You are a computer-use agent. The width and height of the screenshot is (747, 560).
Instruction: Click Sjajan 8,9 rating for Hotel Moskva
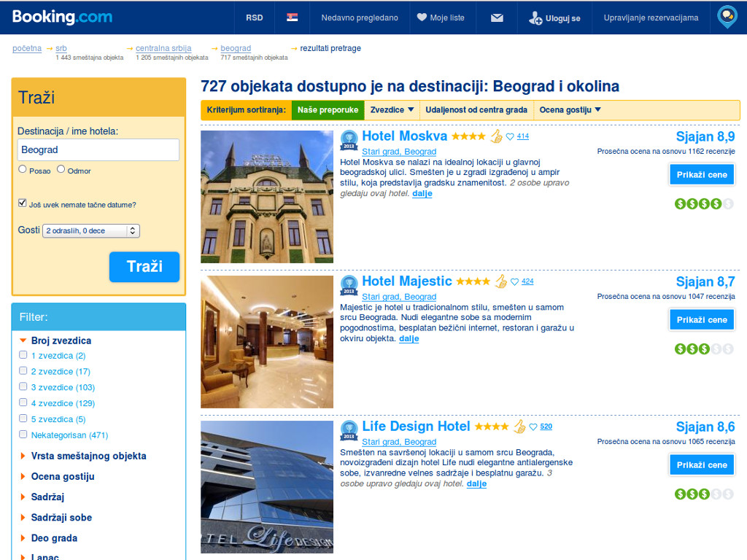point(705,136)
